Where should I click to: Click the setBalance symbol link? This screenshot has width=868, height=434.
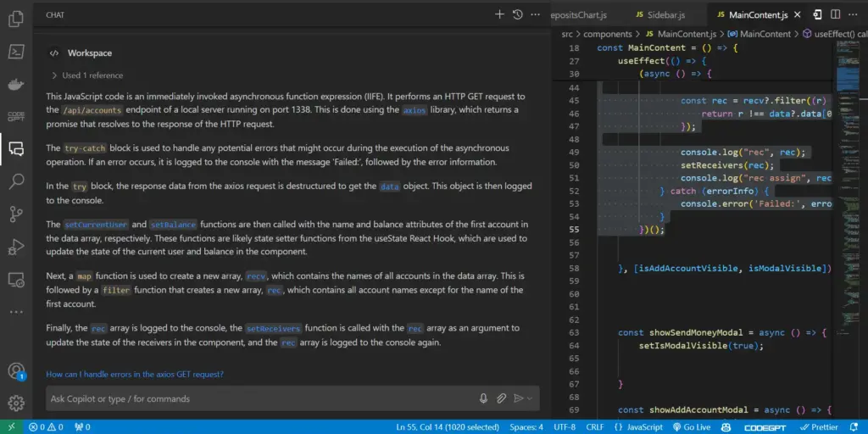173,225
